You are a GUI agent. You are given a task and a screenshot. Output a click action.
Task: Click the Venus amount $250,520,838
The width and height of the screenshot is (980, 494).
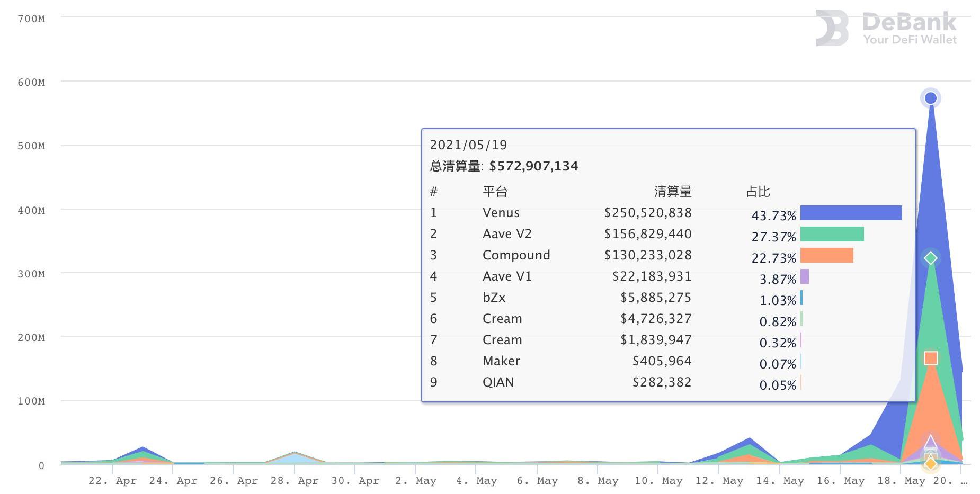click(648, 213)
